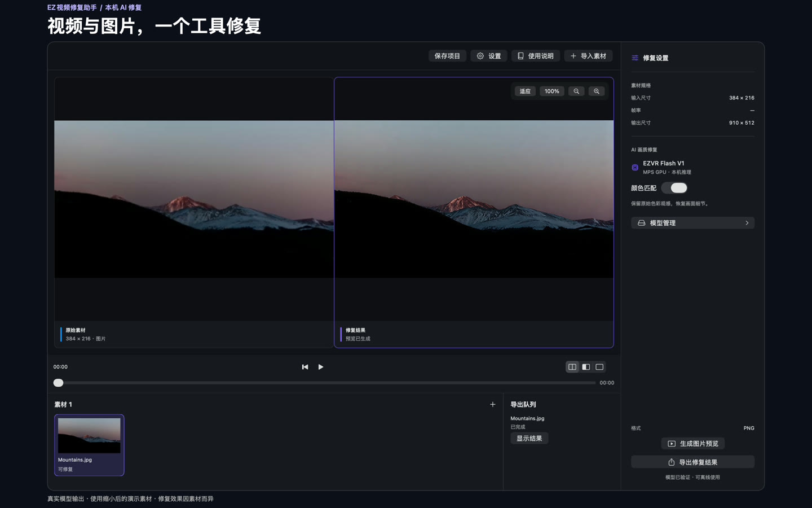Image resolution: width=812 pixels, height=508 pixels.
Task: Click the 适应 fit button
Action: pyautogui.click(x=525, y=91)
